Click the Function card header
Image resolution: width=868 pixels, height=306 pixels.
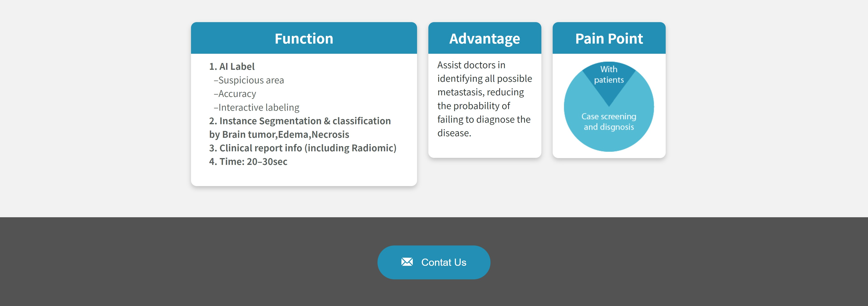304,38
